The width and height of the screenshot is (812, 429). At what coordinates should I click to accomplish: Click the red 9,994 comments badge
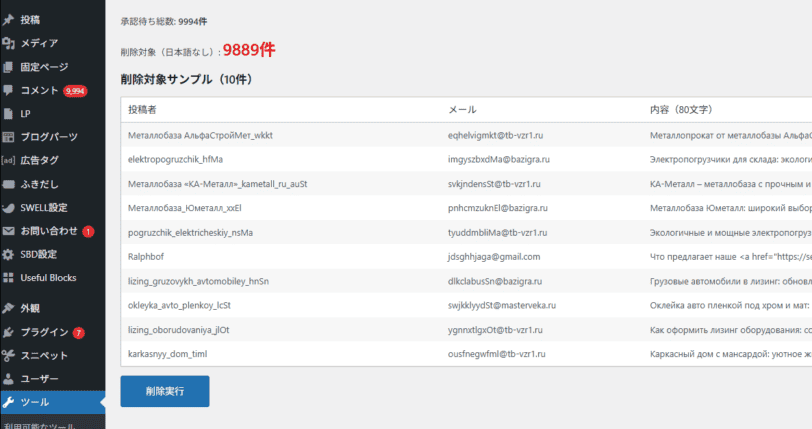click(75, 91)
